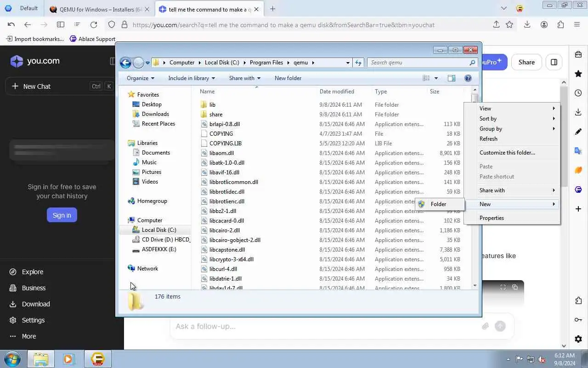Open the Share with toolbar dropdown
The height and width of the screenshot is (368, 588).
[245, 78]
